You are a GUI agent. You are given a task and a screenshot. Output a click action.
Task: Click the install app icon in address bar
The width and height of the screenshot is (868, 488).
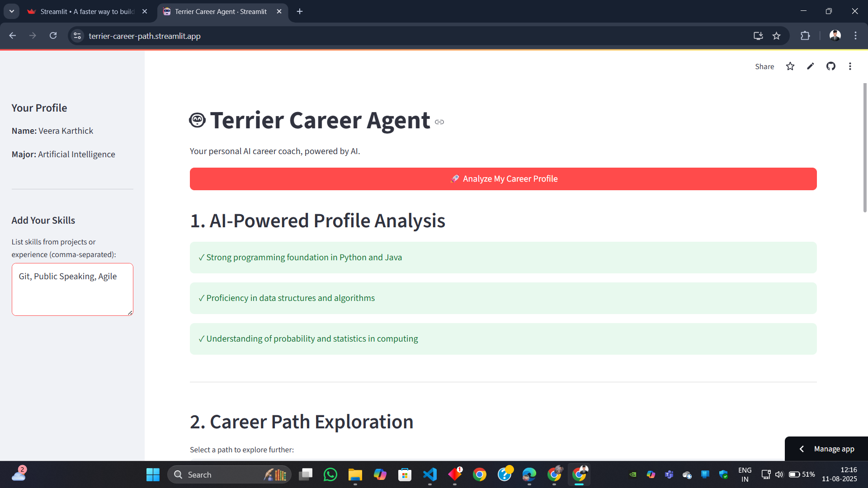(758, 36)
